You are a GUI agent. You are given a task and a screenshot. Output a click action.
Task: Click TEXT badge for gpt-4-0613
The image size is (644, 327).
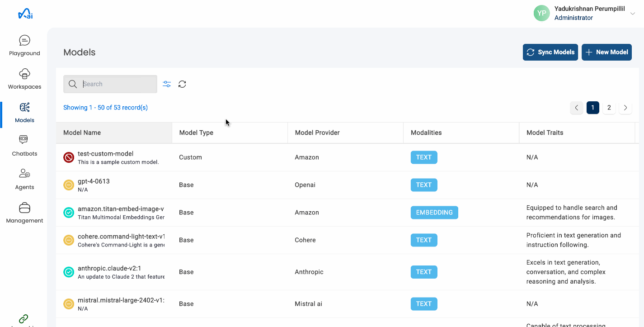pos(424,185)
